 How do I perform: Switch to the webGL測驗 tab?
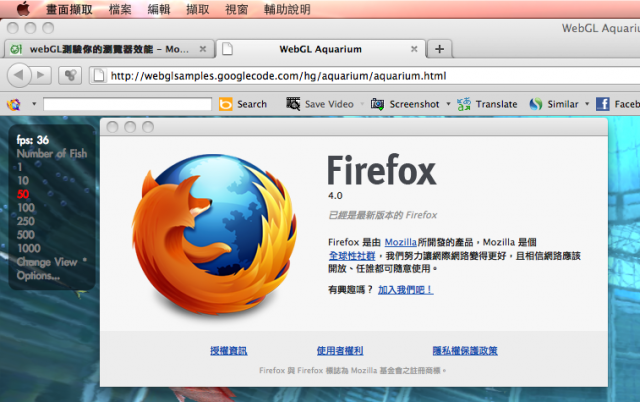(109, 49)
